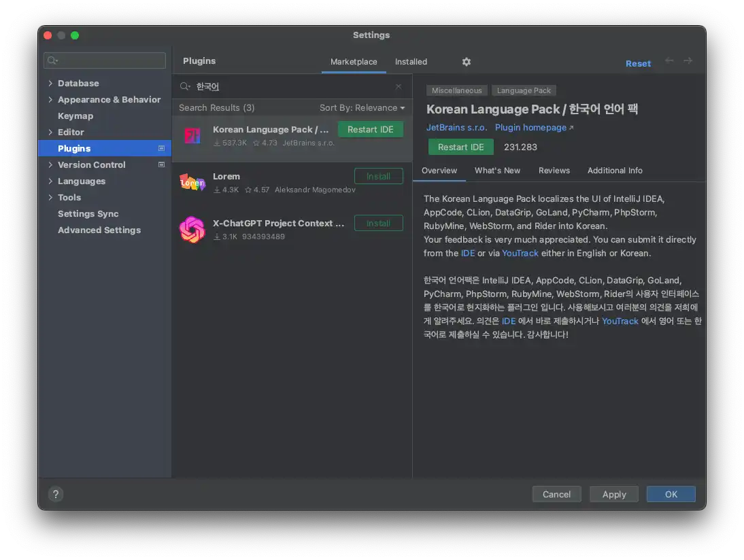The width and height of the screenshot is (744, 560).
Task: Click the Reset link
Action: 638,63
